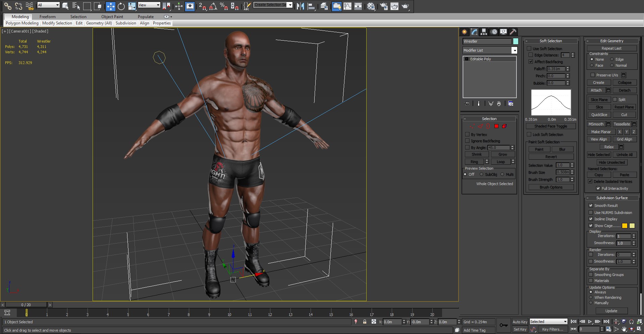This screenshot has width=644, height=334.
Task: Click the orange Show Cage color swatch
Action: pos(625,226)
